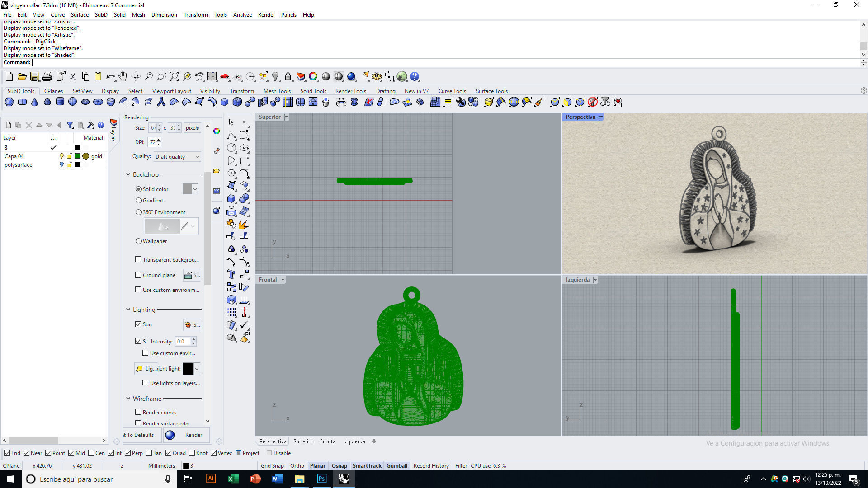Click the Boolean union spheres icon

(244, 198)
